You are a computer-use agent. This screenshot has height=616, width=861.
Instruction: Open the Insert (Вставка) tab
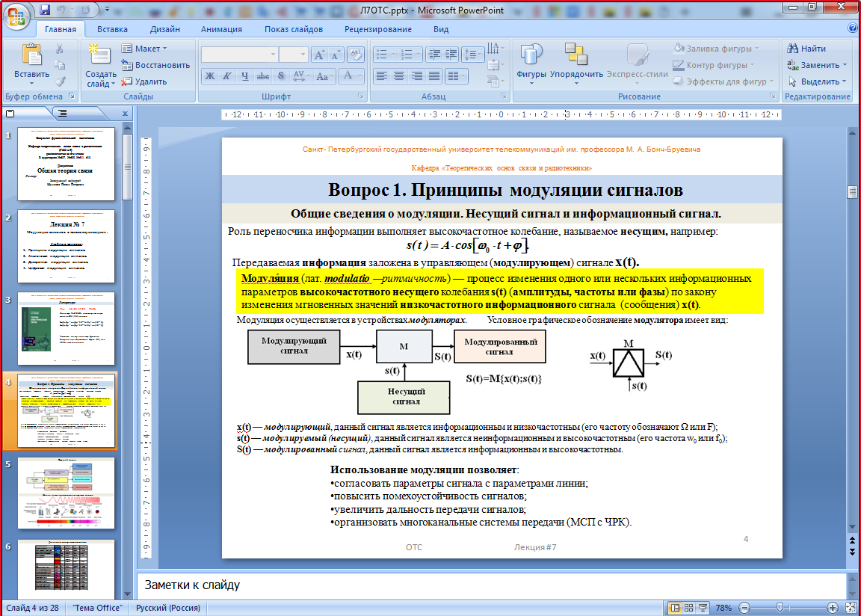[112, 29]
